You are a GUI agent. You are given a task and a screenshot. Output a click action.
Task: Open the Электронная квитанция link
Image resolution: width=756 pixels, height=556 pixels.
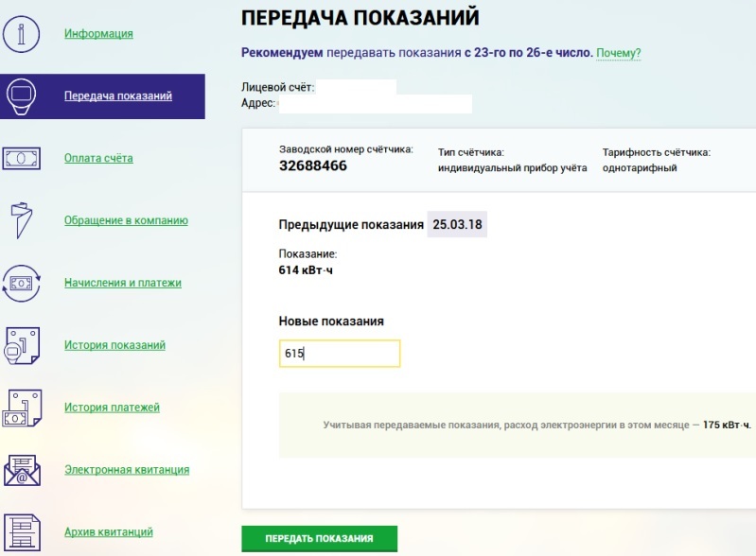127,470
